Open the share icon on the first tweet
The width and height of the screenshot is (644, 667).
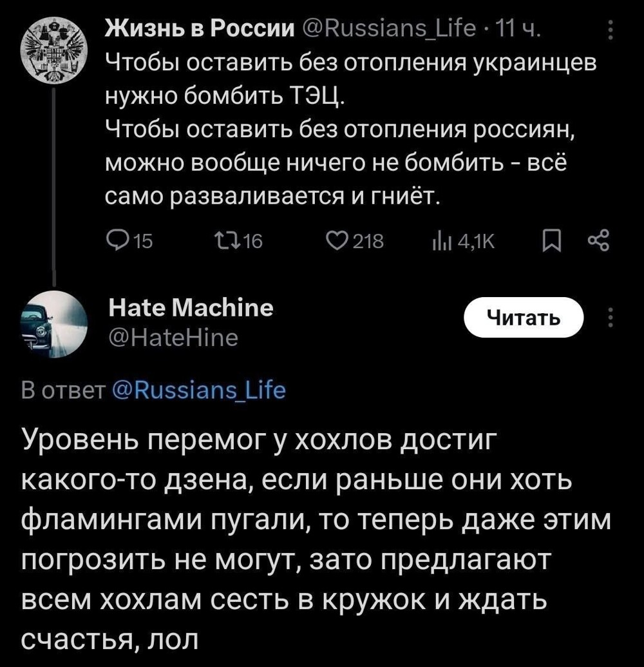[x=599, y=240]
